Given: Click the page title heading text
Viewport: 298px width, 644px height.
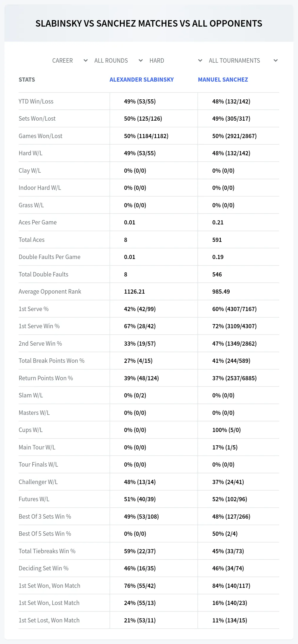Looking at the screenshot, I should [149, 23].
